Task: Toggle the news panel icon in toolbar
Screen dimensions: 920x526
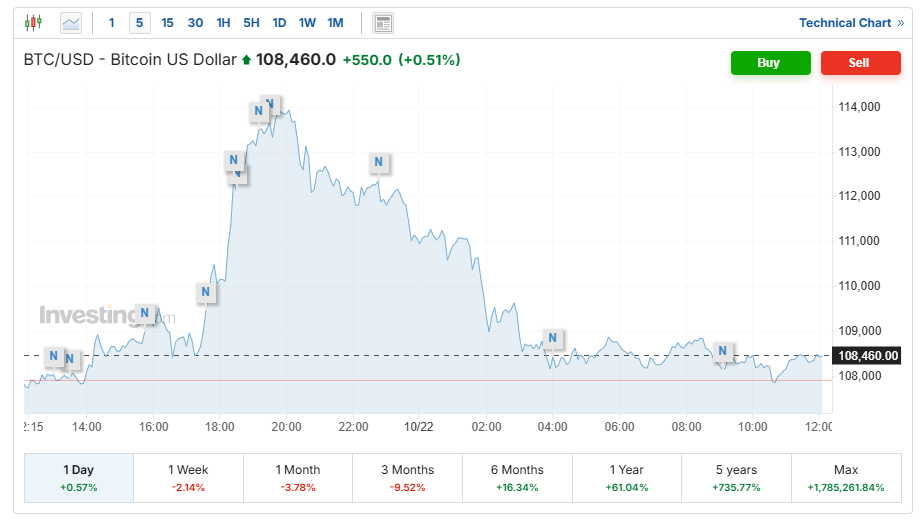Action: click(x=382, y=23)
